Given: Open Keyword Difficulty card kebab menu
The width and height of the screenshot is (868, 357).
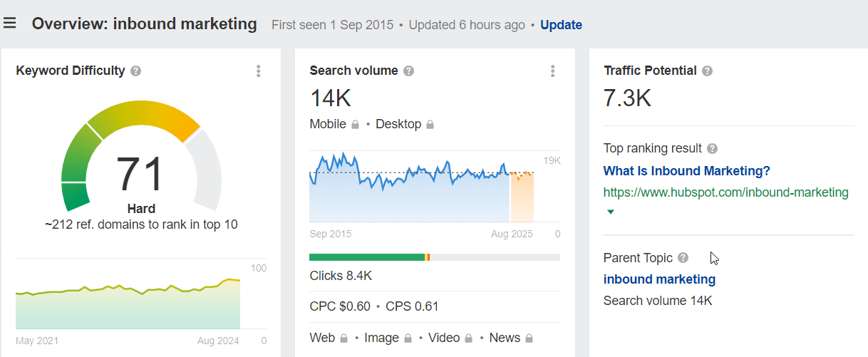Looking at the screenshot, I should (258, 71).
